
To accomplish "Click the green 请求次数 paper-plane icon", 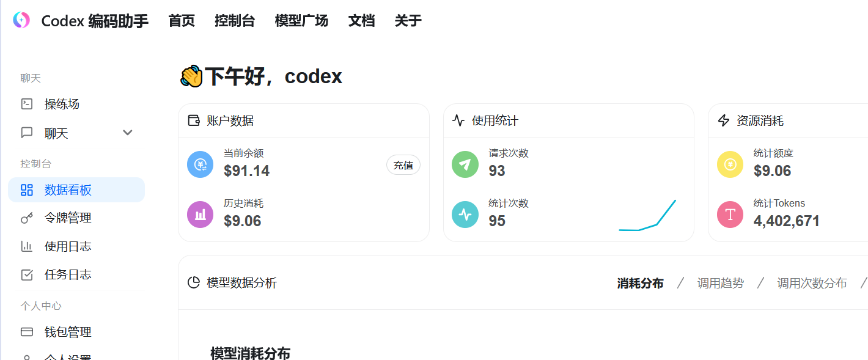I will (x=465, y=164).
